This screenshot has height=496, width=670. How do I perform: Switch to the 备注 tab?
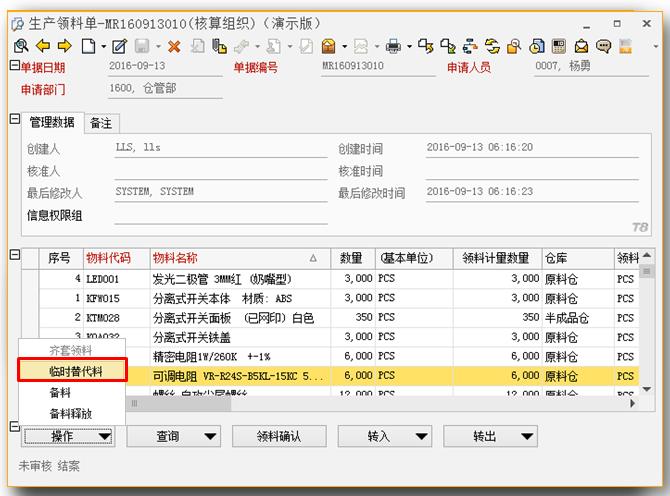pos(101,123)
